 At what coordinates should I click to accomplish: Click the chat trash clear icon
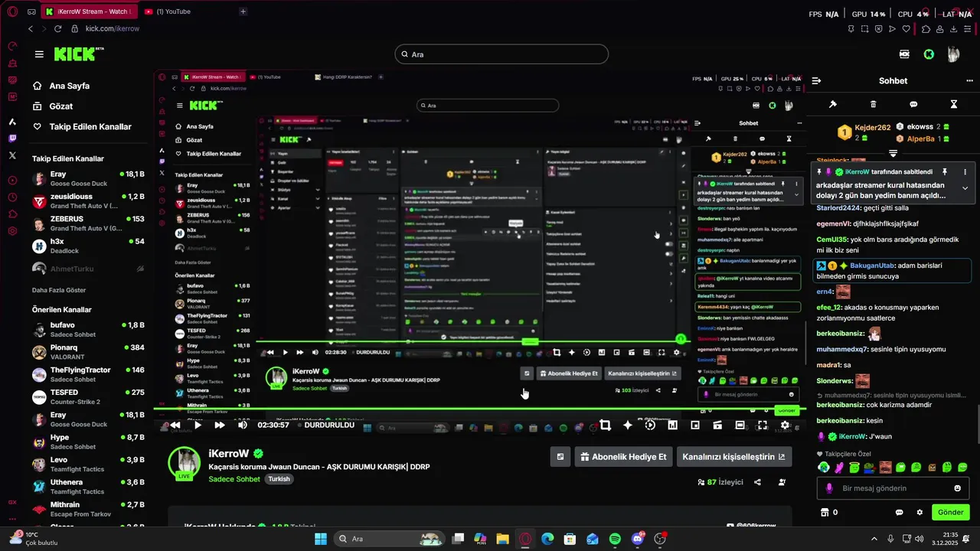pos(874,104)
